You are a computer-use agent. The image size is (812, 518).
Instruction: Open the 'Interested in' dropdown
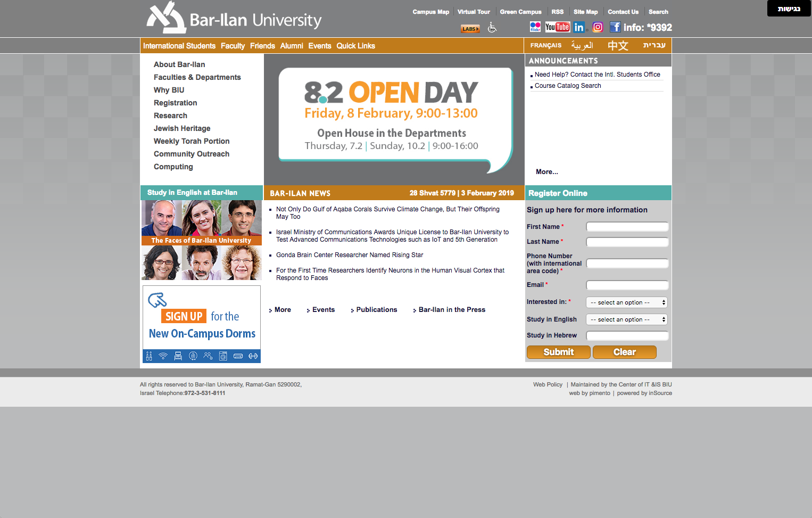click(x=627, y=302)
